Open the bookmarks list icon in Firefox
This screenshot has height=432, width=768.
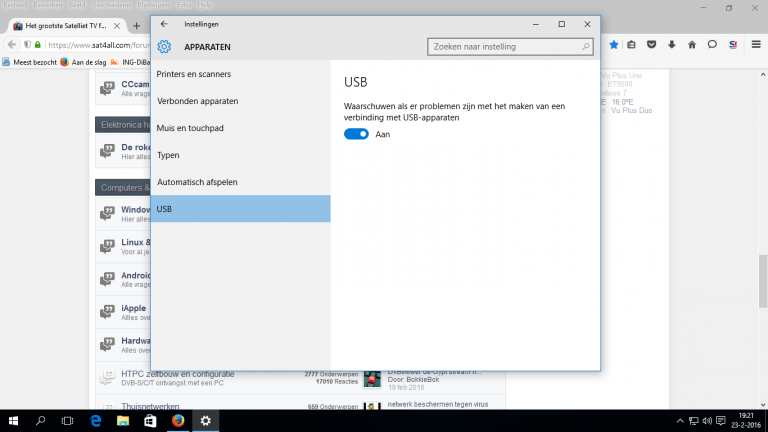click(633, 45)
